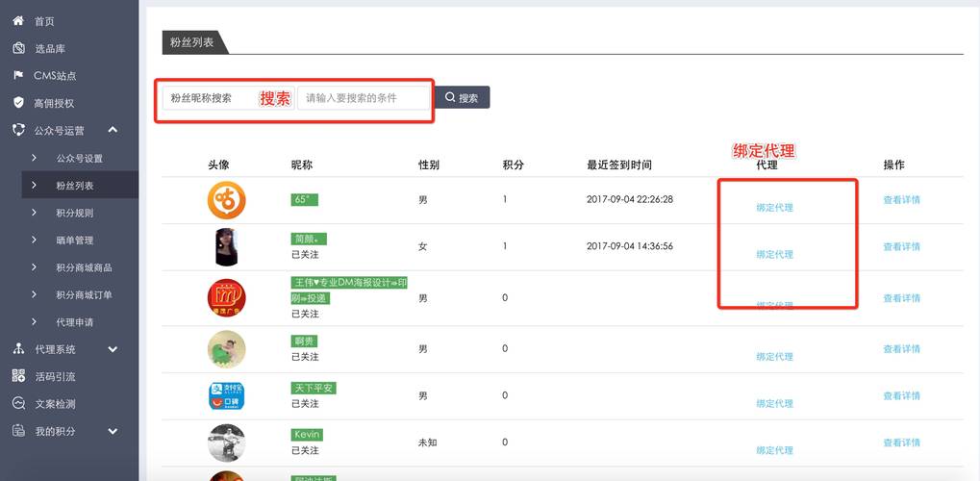Image resolution: width=980 pixels, height=481 pixels.
Task: Focus the 请输入要搜索的条件 input field
Action: click(364, 98)
